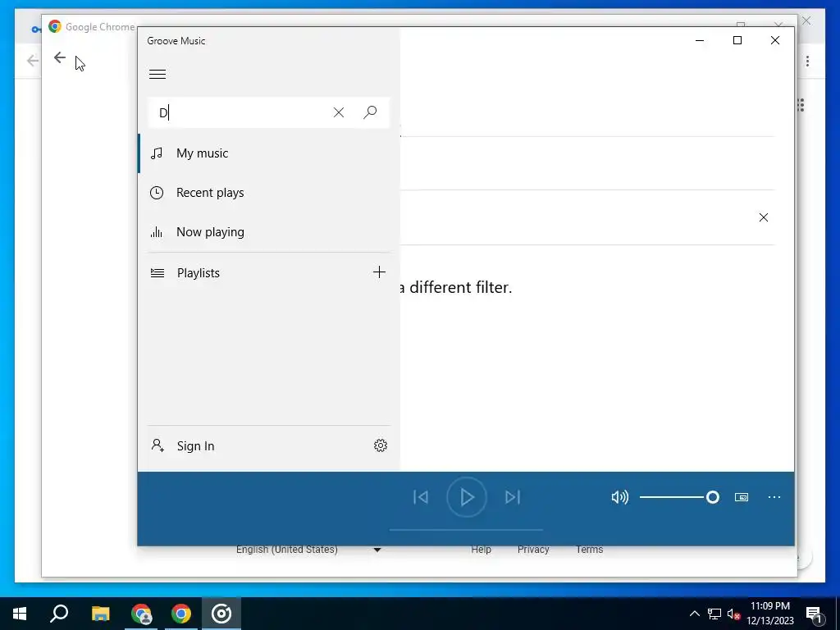This screenshot has width=840, height=630.
Task: Create new playlist with plus icon
Action: tap(379, 272)
